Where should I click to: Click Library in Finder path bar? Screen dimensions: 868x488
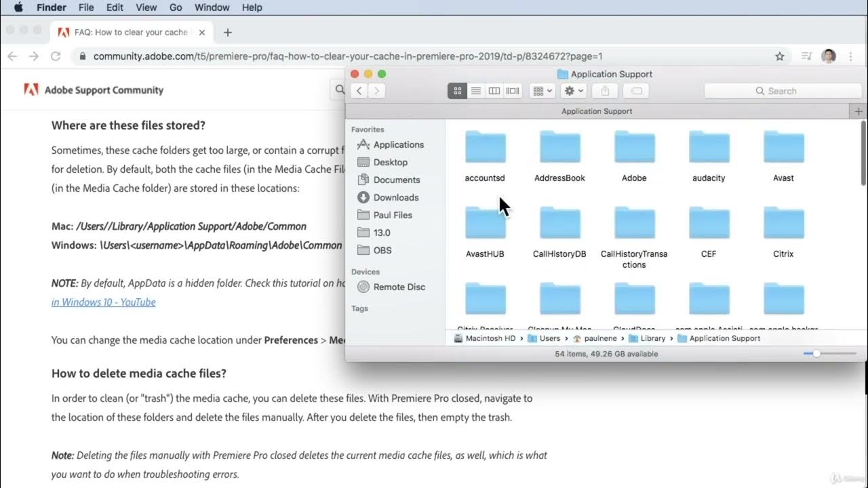coord(647,338)
